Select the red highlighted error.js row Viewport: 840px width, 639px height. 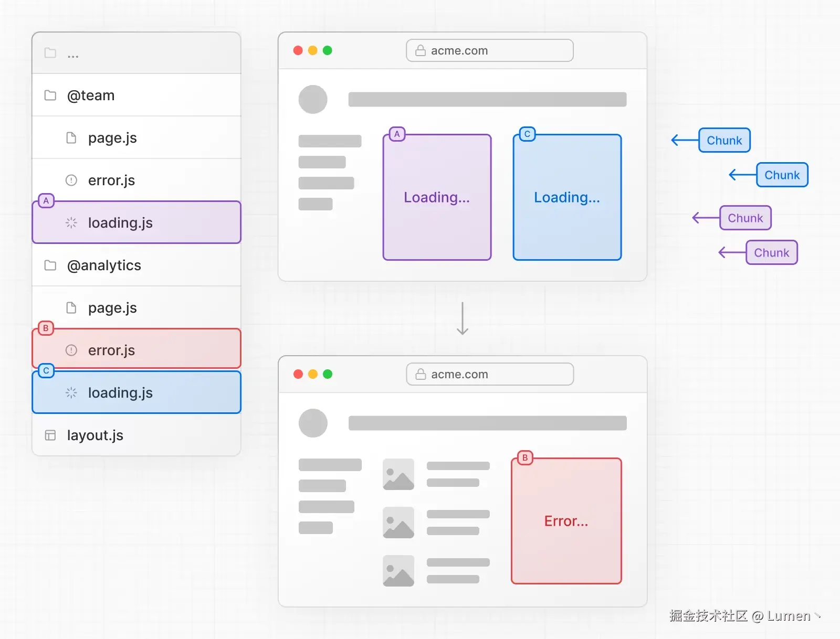coord(136,349)
